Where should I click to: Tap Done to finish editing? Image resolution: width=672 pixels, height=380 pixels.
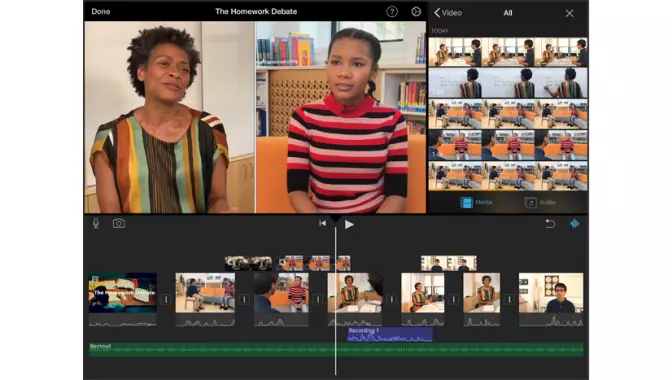[101, 12]
